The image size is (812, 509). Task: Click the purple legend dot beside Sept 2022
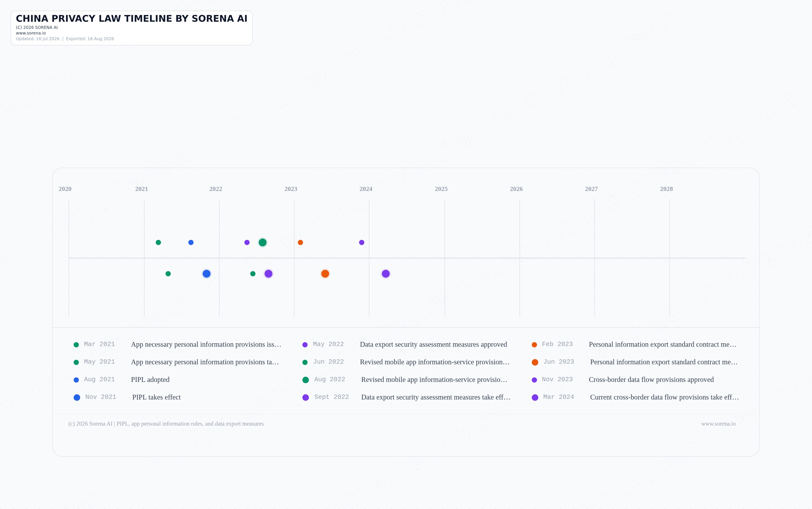(306, 398)
